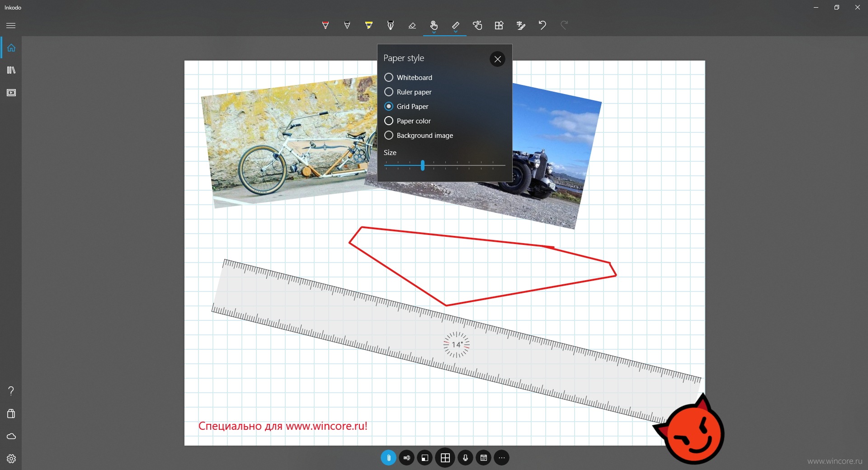Select the Background image radio option

click(x=419, y=135)
